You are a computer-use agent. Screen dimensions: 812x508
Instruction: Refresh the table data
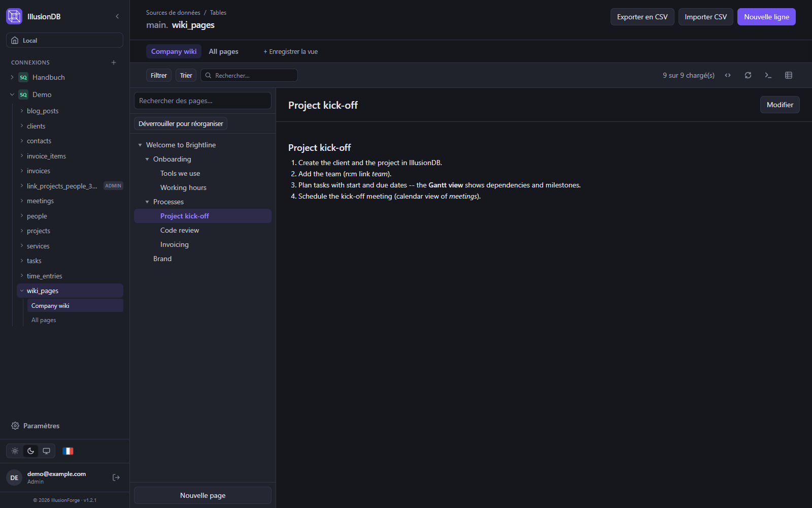(x=748, y=75)
